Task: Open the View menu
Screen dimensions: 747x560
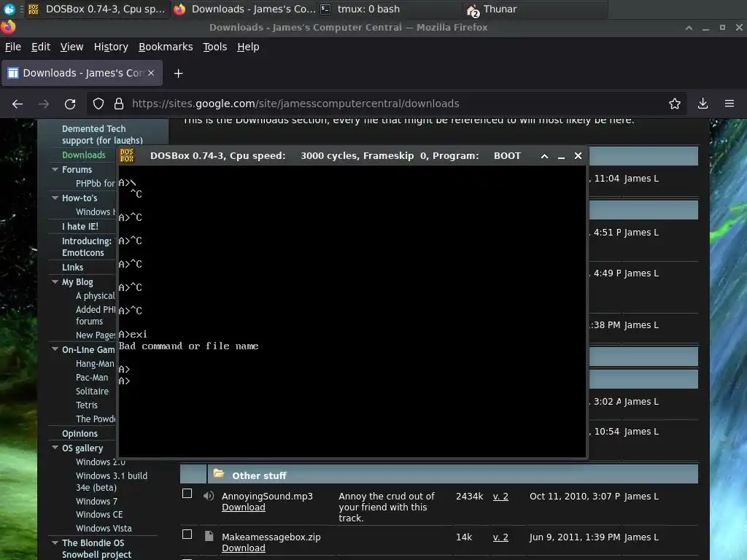Action: point(72,47)
